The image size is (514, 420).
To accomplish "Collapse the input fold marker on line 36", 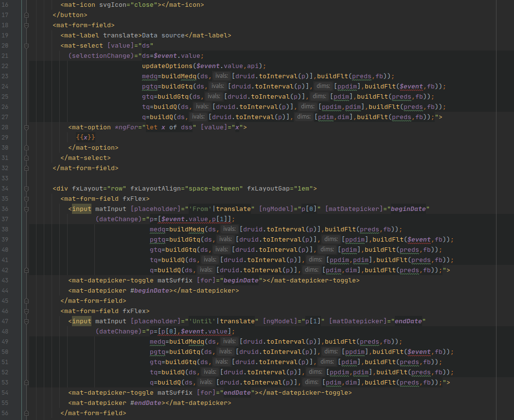I will point(27,209).
